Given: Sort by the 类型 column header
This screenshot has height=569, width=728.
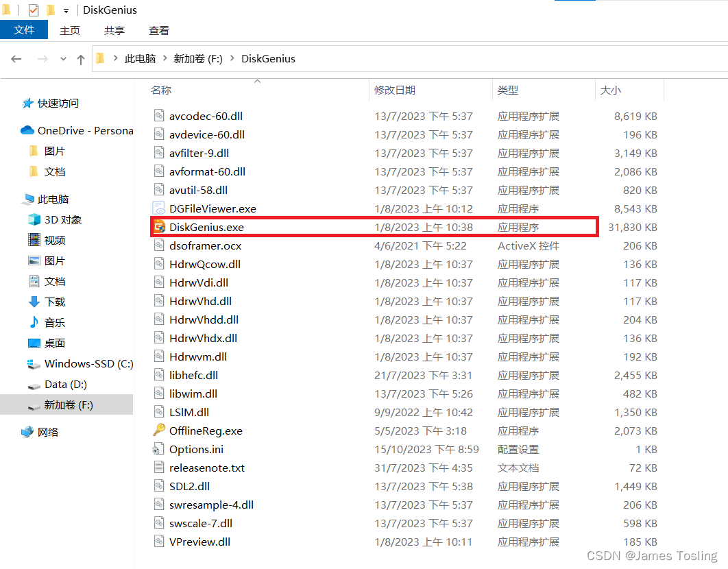Looking at the screenshot, I should pyautogui.click(x=507, y=90).
